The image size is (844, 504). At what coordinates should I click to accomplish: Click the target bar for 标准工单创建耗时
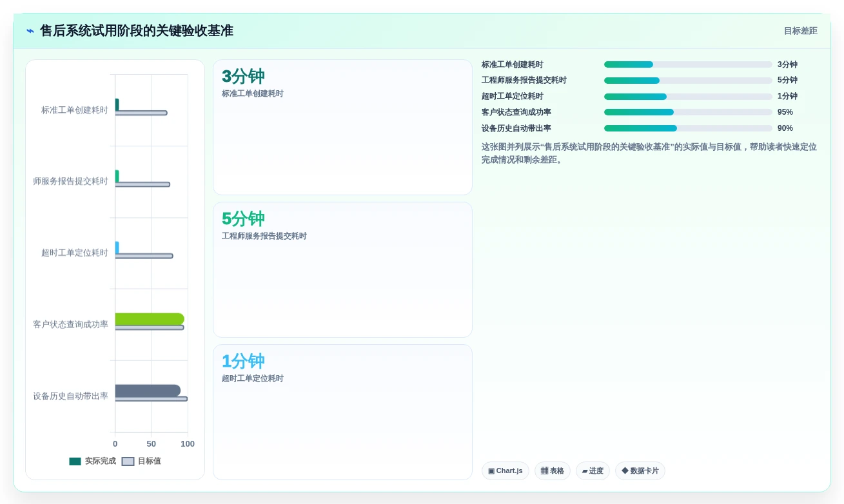pyautogui.click(x=141, y=113)
